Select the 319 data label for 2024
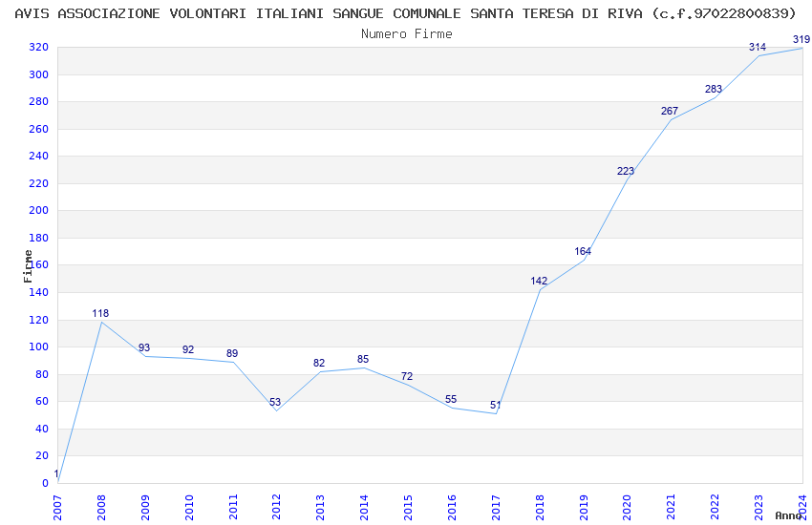Image resolution: width=812 pixels, height=525 pixels. 801,39
